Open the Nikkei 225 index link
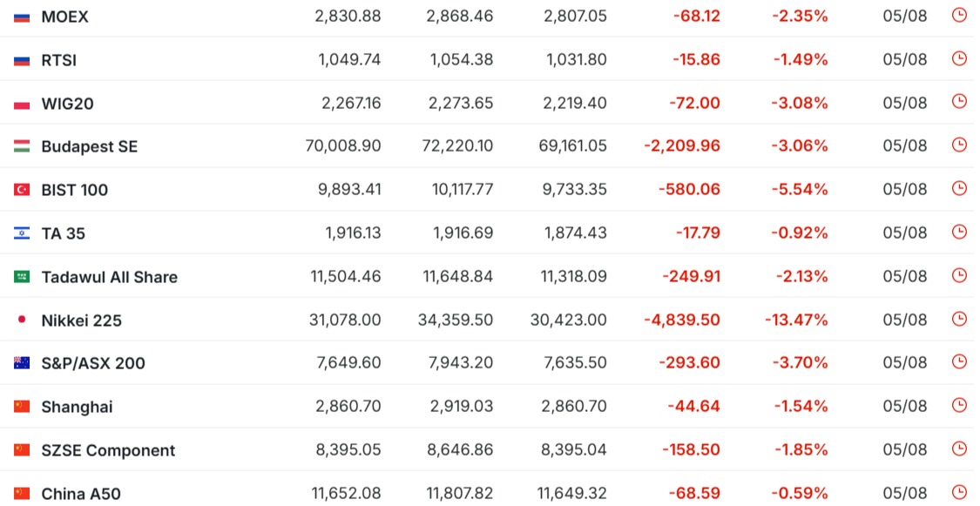Image resolution: width=980 pixels, height=506 pixels. point(81,321)
